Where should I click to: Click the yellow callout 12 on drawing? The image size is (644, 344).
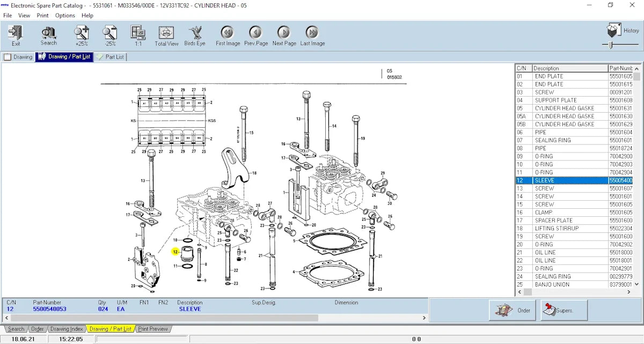175,252
